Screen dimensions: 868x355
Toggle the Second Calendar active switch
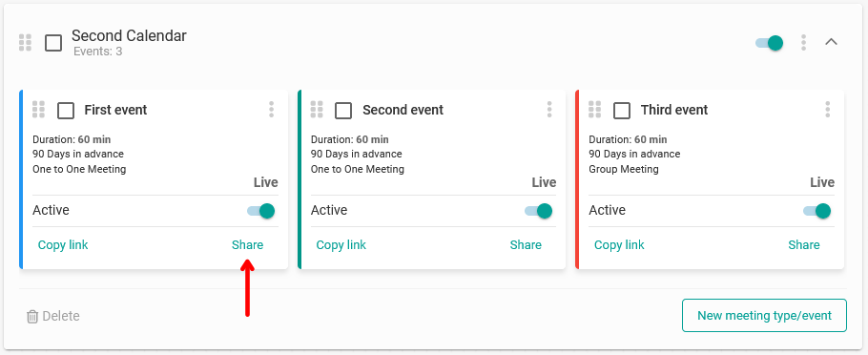coord(770,43)
